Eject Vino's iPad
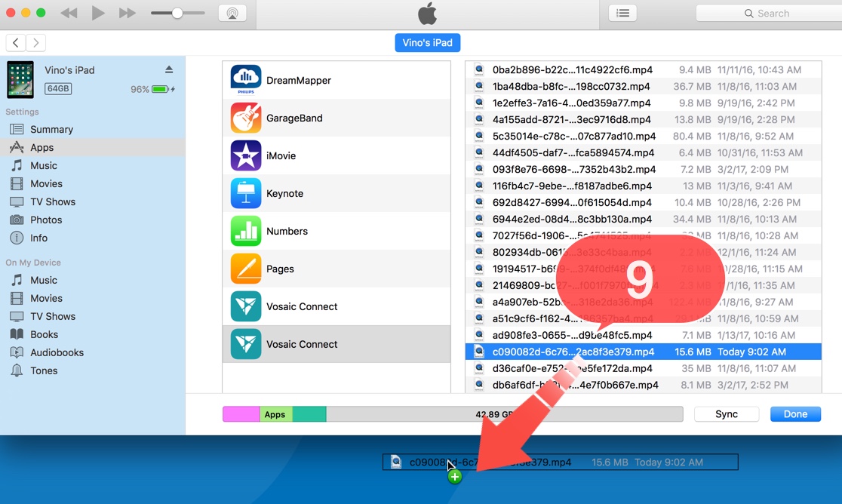Screen dimensions: 842x504 (x=168, y=69)
